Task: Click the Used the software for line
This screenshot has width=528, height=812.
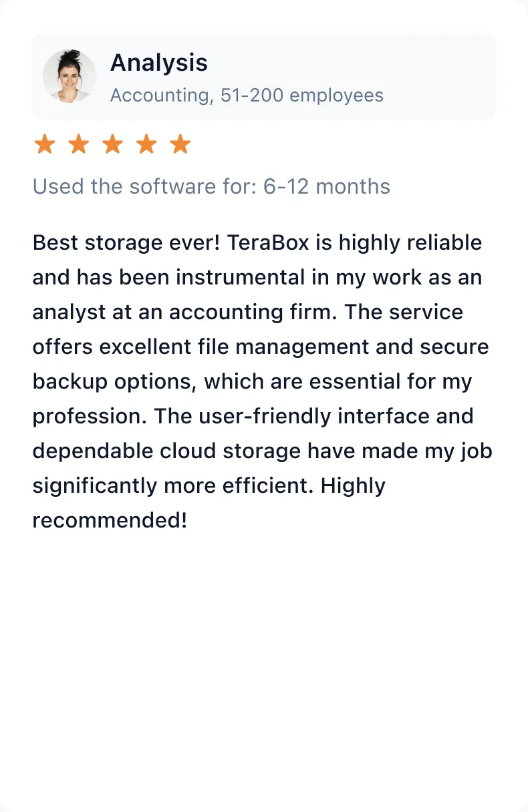Action: pyautogui.click(x=211, y=186)
